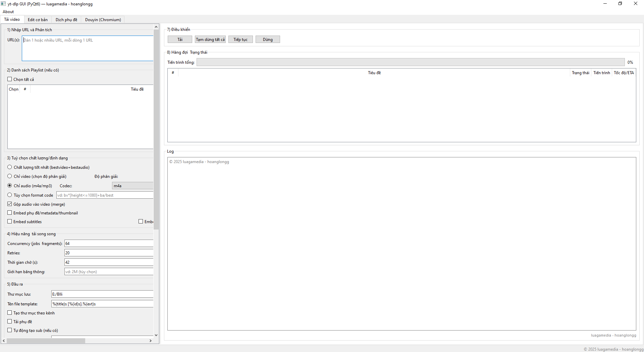Uncheck 'Gộp audio vào video (merge)'
This screenshot has width=644, height=352.
[x=10, y=204]
